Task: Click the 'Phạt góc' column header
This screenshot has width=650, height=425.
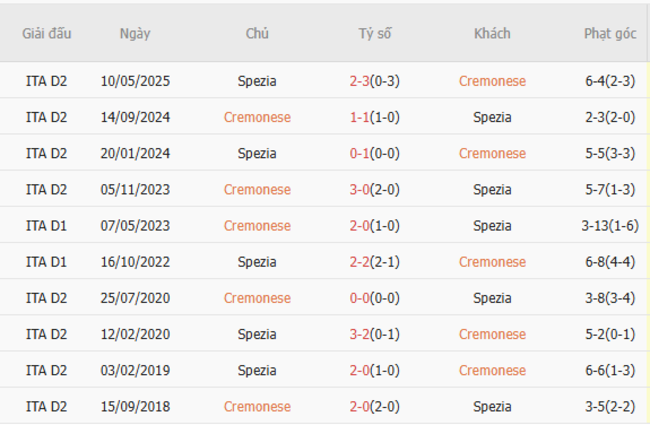Action: point(610,33)
